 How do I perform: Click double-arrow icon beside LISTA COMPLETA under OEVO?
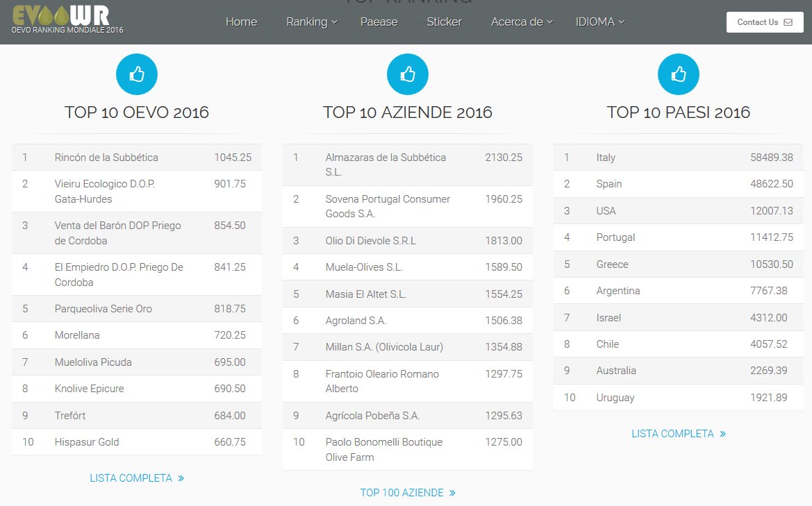[x=181, y=478]
